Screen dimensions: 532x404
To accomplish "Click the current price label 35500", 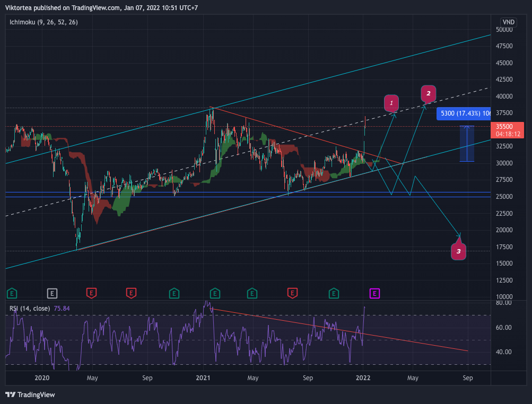I will (507, 130).
